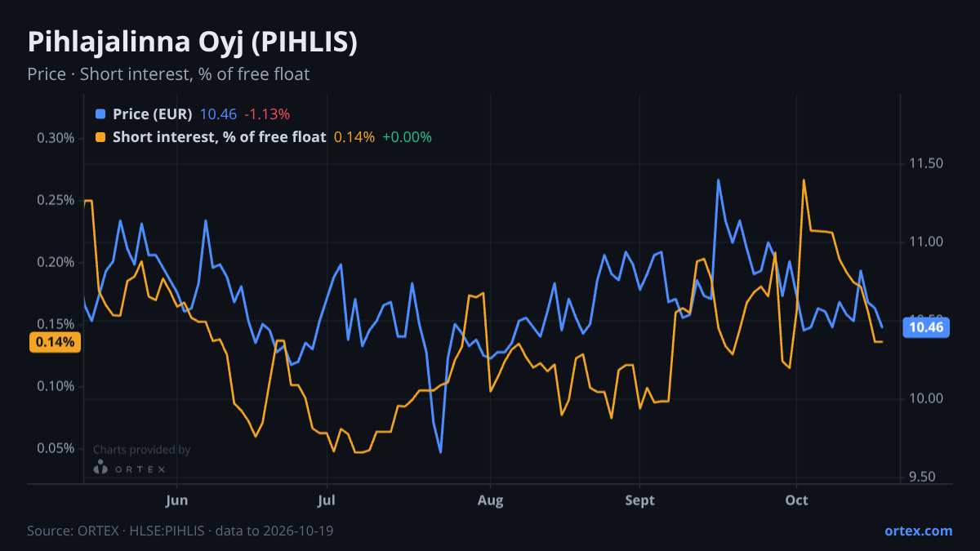Image resolution: width=980 pixels, height=551 pixels.
Task: Open the ortex.com link
Action: click(919, 531)
